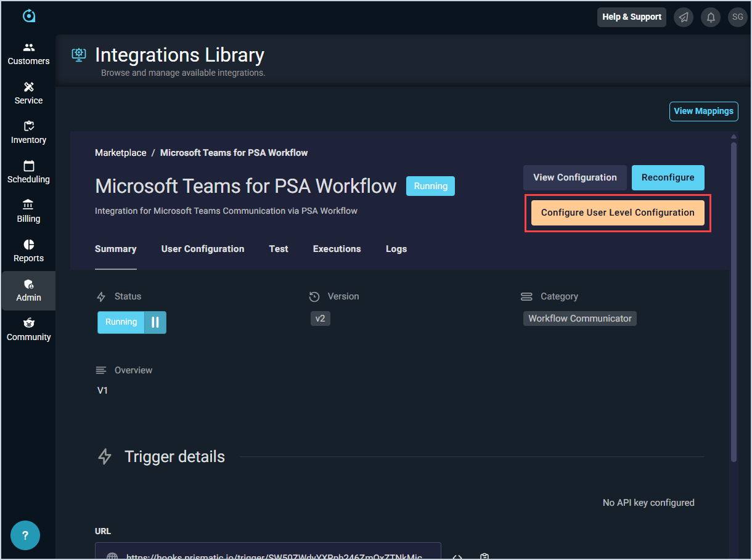Open the Community section
This screenshot has width=752, height=560.
[28, 330]
